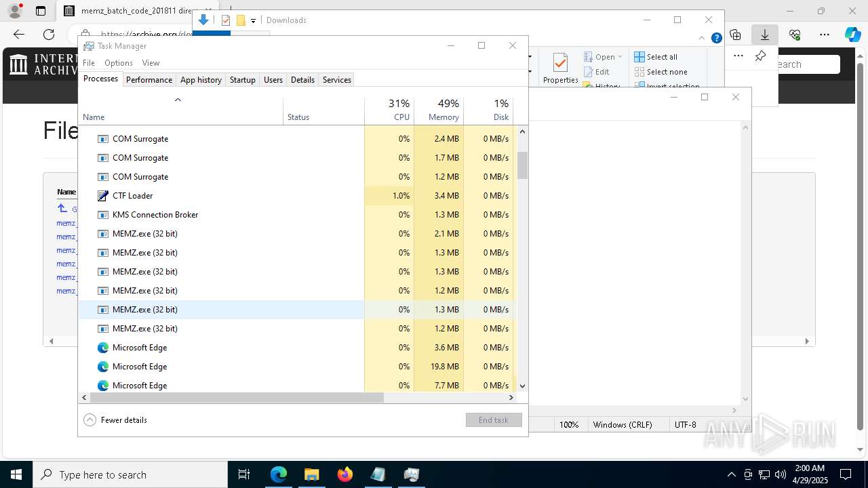Select the Microsoft Edge process using 3.6 MB
Screen dimensions: 868x488
[x=296, y=348]
